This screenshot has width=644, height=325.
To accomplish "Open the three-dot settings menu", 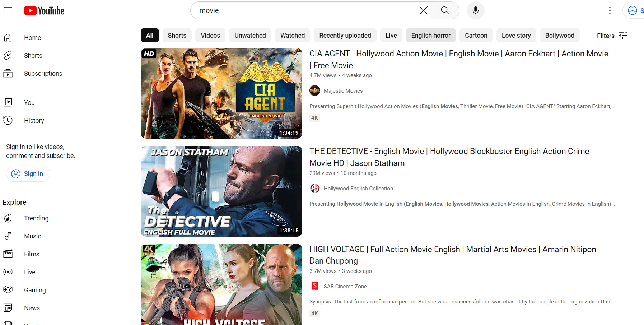I will [x=610, y=10].
